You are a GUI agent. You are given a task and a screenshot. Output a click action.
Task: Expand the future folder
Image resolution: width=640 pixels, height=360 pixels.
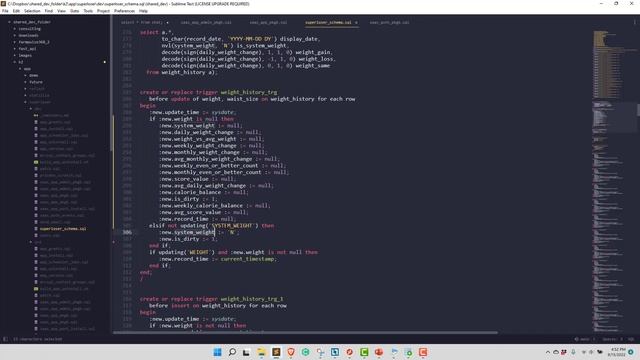click(x=25, y=82)
